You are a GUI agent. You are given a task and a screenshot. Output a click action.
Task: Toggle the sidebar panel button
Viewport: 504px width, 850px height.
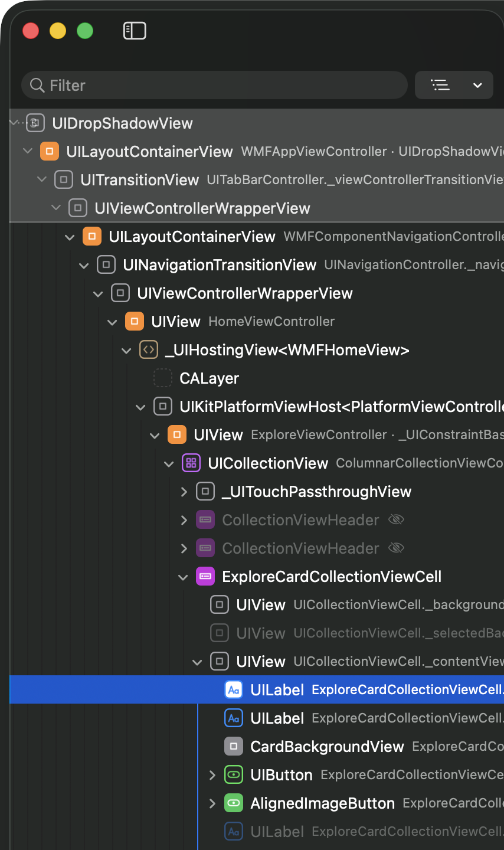pyautogui.click(x=135, y=31)
